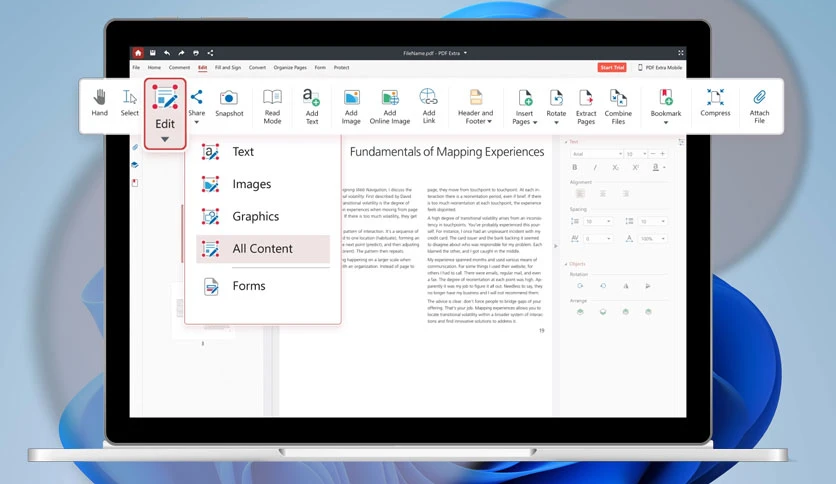The height and width of the screenshot is (484, 836).
Task: Switch to the Protect tab
Action: click(x=341, y=68)
